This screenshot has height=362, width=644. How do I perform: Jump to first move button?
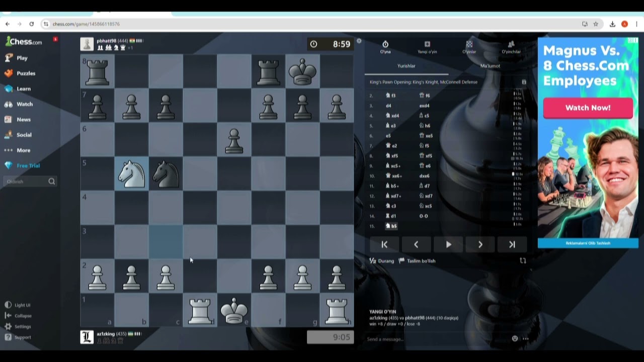[384, 244]
